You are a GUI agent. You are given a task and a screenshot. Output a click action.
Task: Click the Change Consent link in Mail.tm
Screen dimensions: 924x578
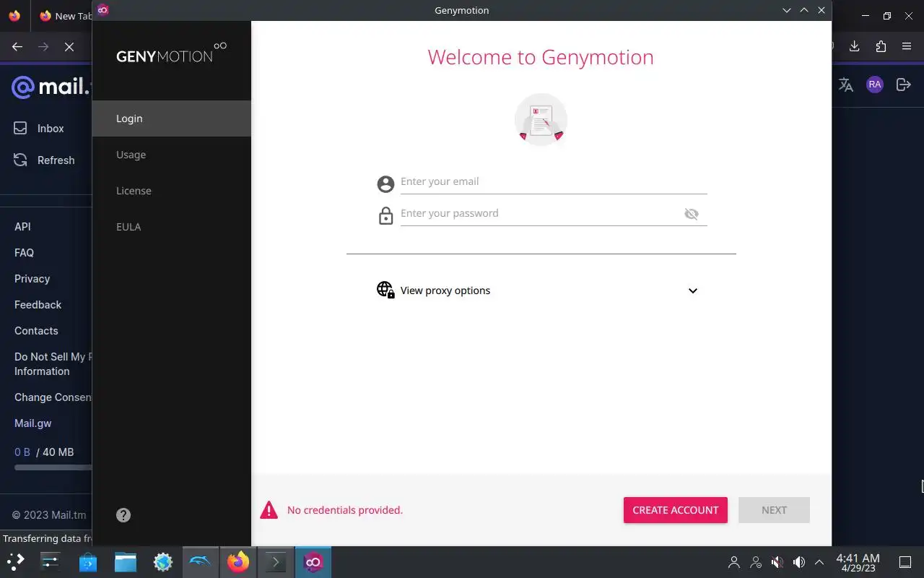53,397
